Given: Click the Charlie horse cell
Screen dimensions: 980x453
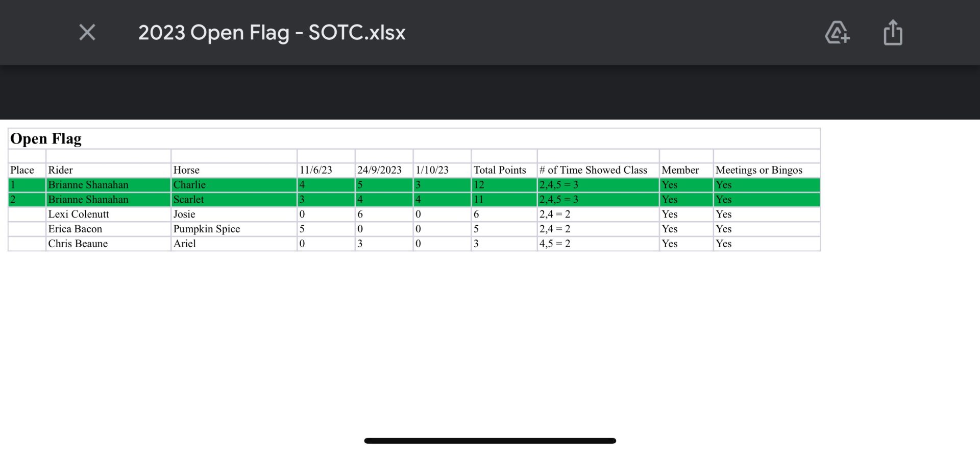Looking at the screenshot, I should (x=189, y=185).
